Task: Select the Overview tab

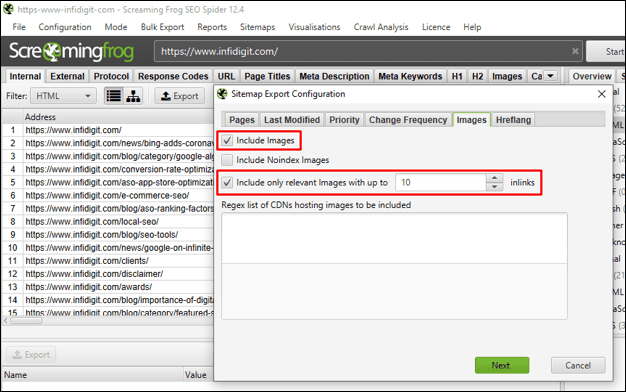Action: (x=592, y=76)
